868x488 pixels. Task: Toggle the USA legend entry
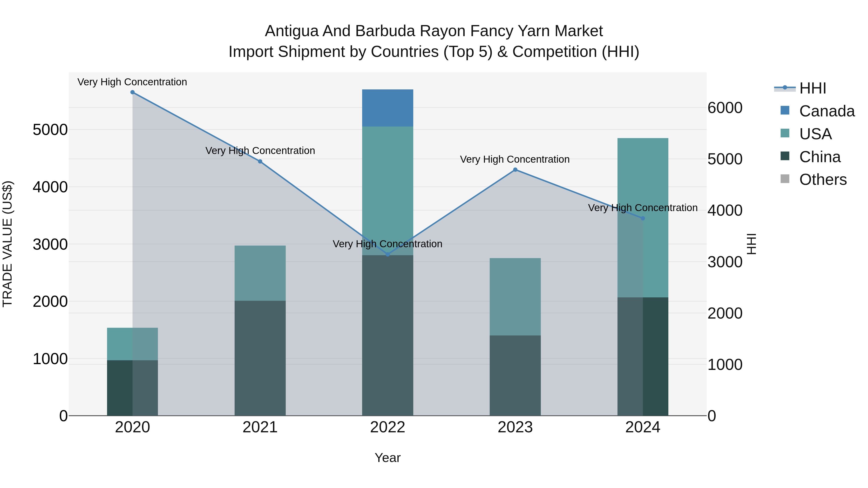tap(806, 134)
